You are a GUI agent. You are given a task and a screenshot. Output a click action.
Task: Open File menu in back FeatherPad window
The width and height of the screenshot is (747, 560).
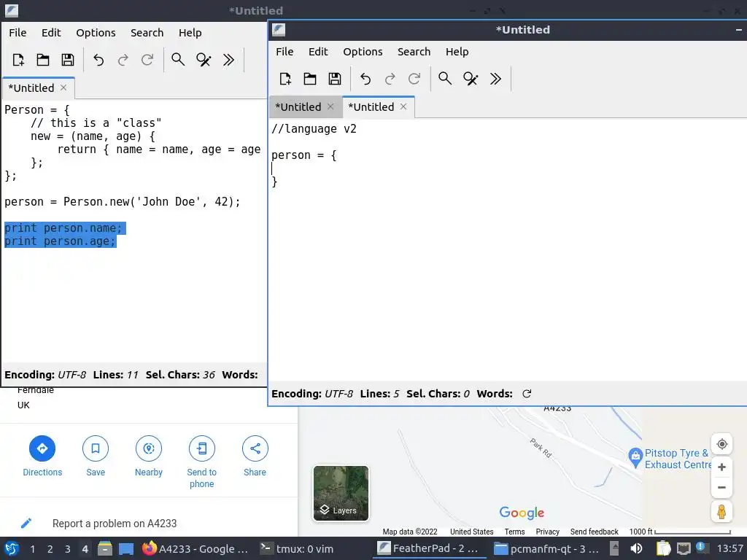[18, 32]
